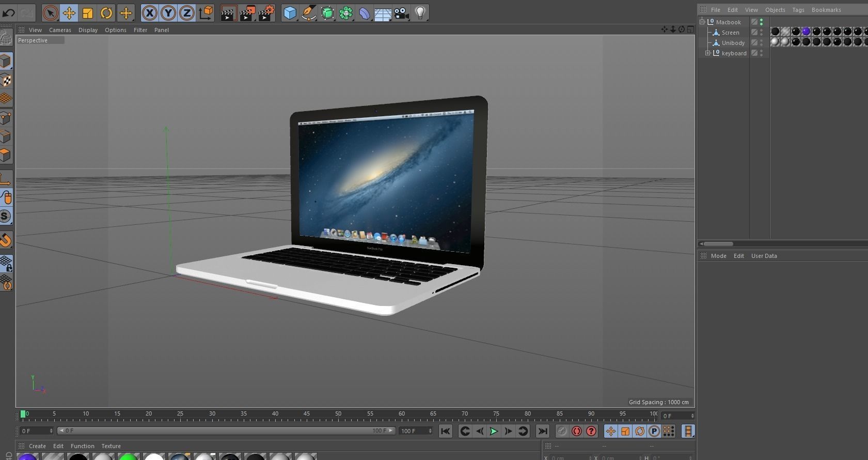Collapse the Macbook null group

(x=702, y=22)
